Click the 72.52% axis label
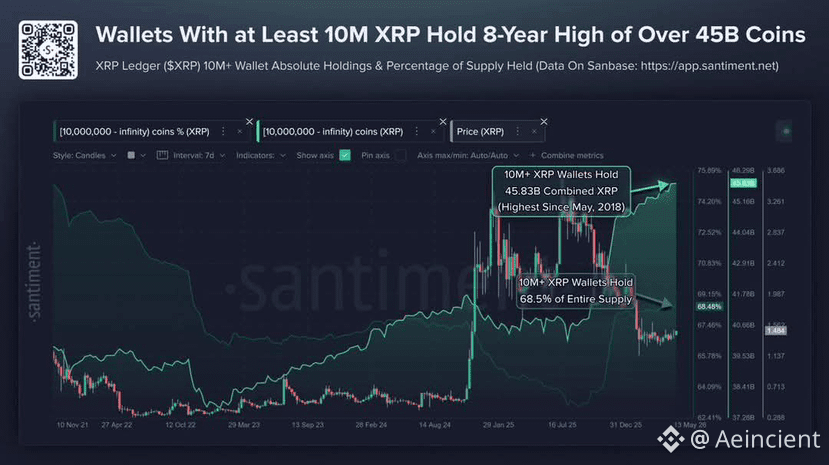829x465 pixels. tap(709, 232)
